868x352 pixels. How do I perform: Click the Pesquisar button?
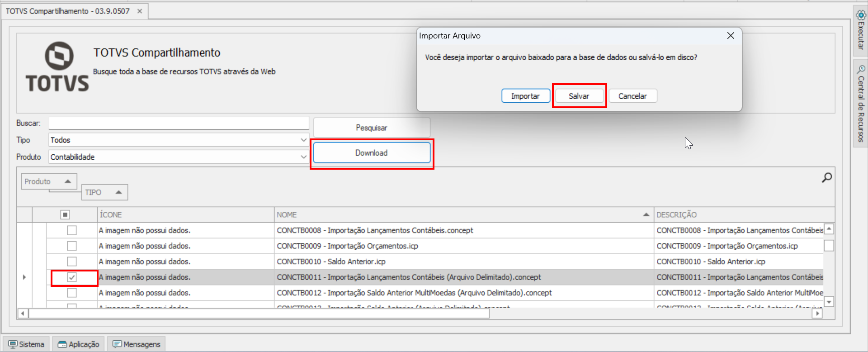pos(372,128)
